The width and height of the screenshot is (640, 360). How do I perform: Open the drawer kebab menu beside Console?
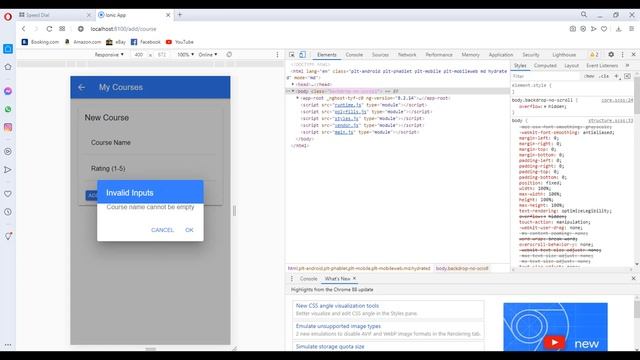coord(292,279)
